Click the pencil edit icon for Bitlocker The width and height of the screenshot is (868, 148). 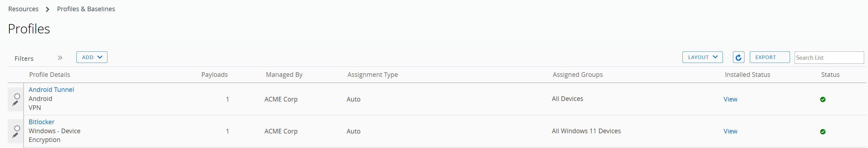(15, 135)
